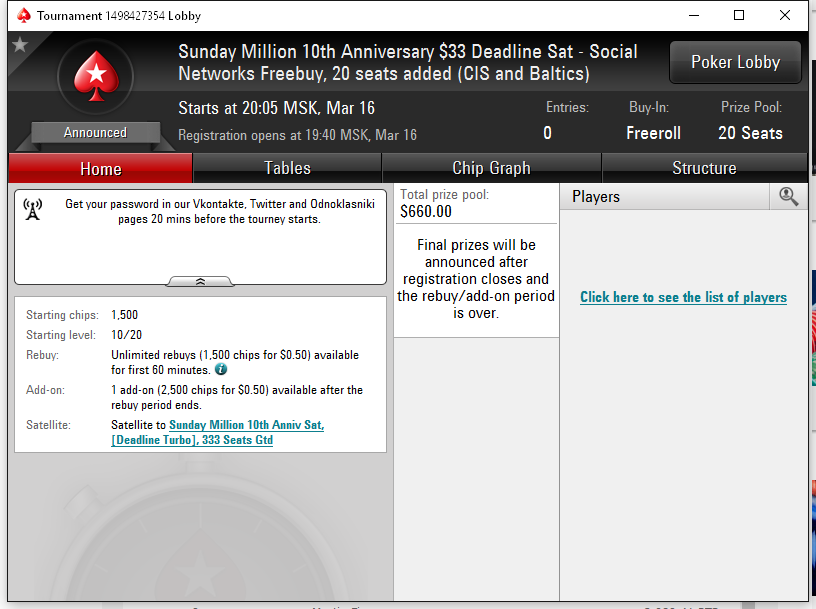This screenshot has height=609, width=816.
Task: Click the Final prizes will be announced notice
Action: [476, 279]
